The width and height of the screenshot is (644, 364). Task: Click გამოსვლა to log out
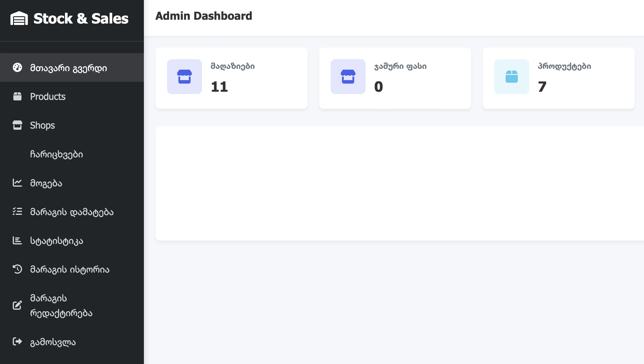(x=53, y=342)
